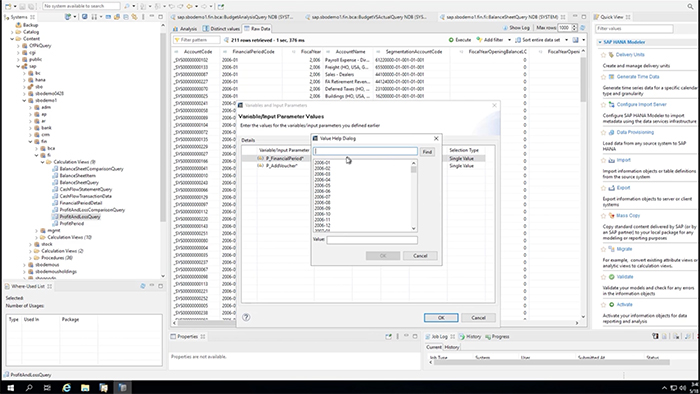700x394 pixels.
Task: Favorite Generate Time Data with the star
Action: 603,77
